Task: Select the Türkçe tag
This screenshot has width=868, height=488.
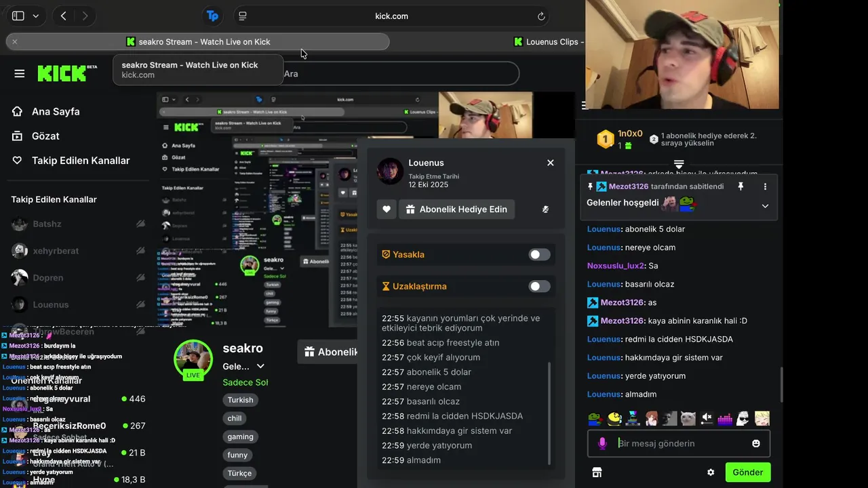Action: [x=239, y=473]
